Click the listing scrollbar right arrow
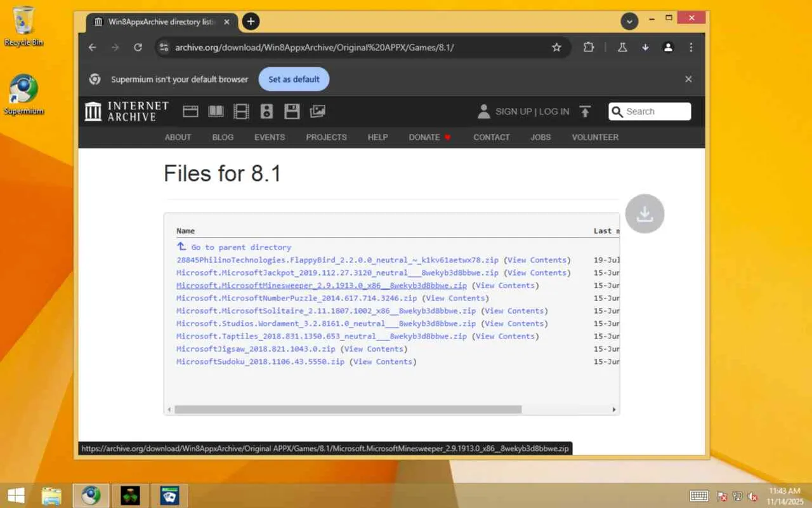This screenshot has width=812, height=508. [613, 410]
